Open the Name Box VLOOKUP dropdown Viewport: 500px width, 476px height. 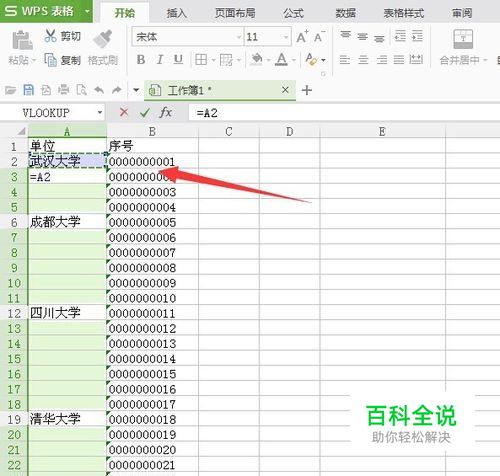pos(100,113)
